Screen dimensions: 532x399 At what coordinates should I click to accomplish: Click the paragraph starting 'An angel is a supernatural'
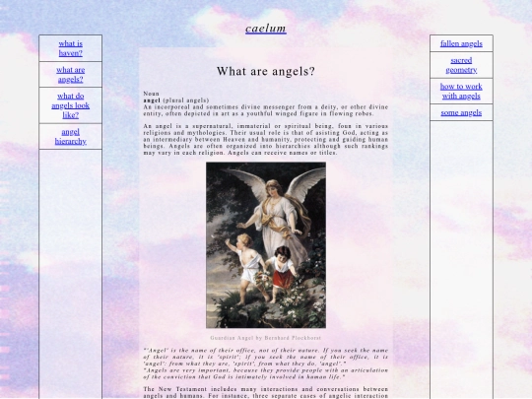(266, 139)
